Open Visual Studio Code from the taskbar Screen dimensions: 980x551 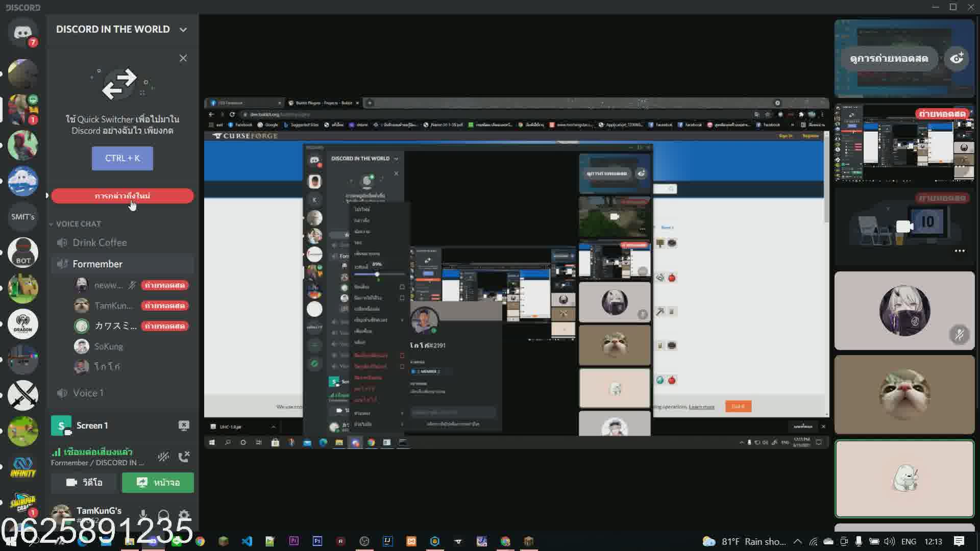coord(248,541)
